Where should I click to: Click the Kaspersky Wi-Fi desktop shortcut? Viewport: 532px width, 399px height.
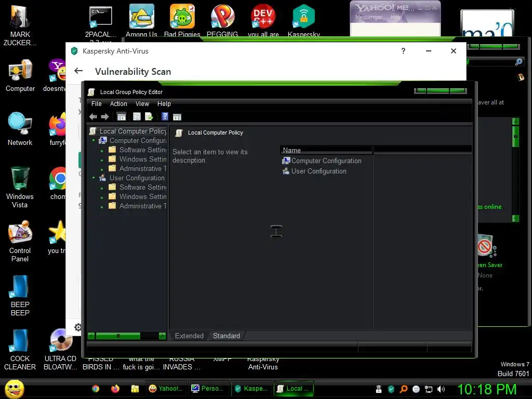point(303,20)
